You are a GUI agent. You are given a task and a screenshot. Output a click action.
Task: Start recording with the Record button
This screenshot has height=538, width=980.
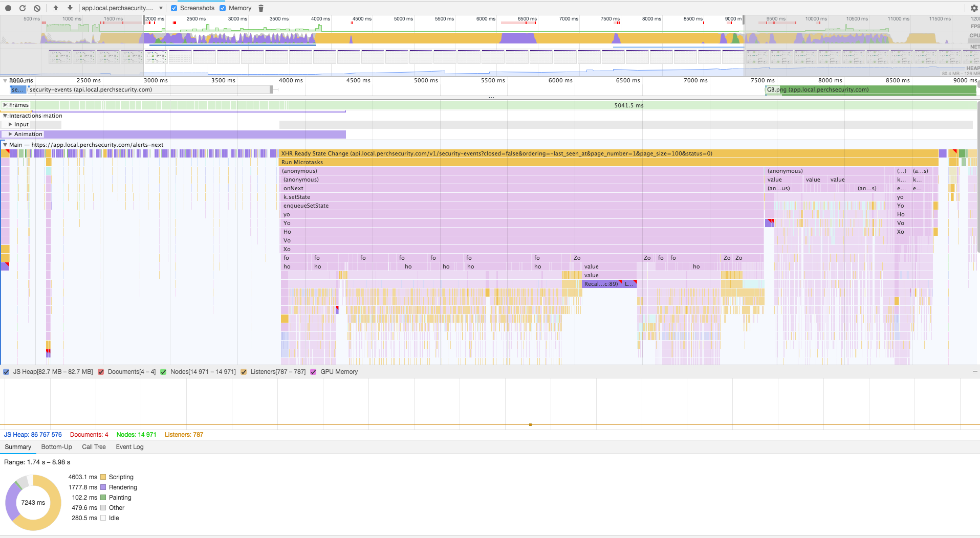8,8
